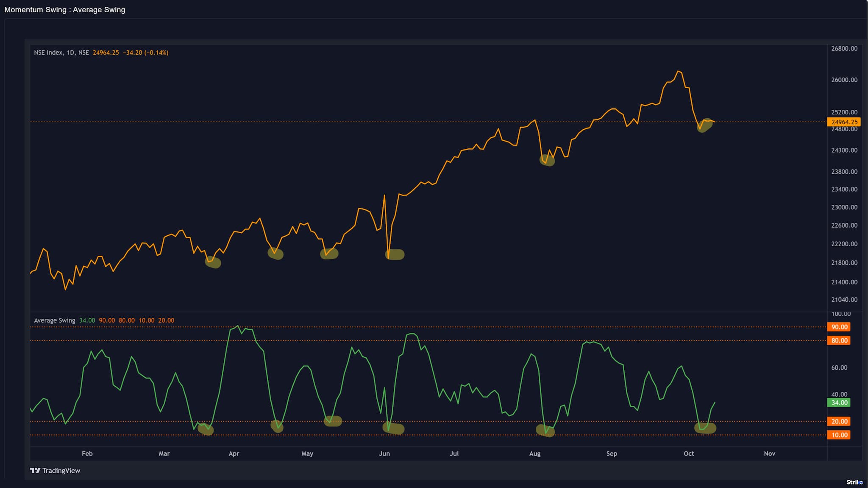Click the highlighted August price low marker
This screenshot has height=488, width=868.
pyautogui.click(x=547, y=160)
